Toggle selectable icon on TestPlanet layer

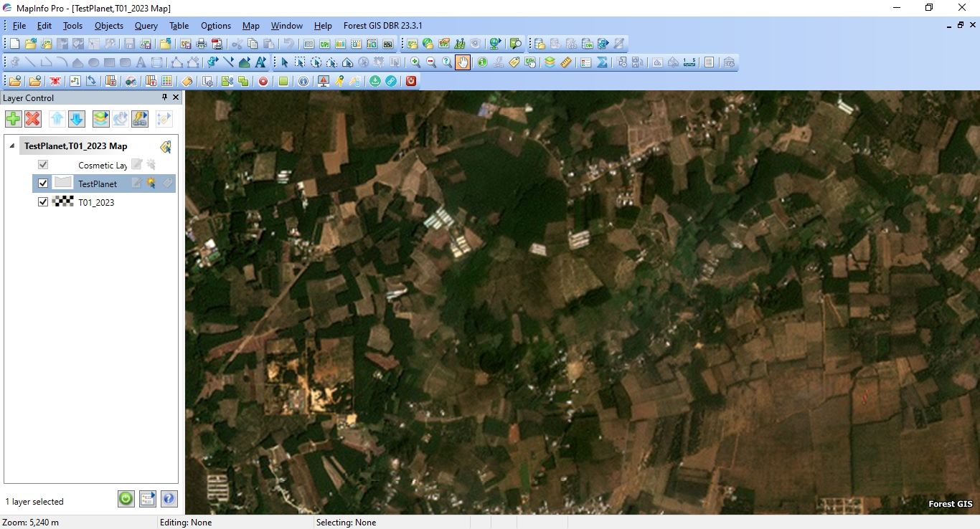pos(151,184)
